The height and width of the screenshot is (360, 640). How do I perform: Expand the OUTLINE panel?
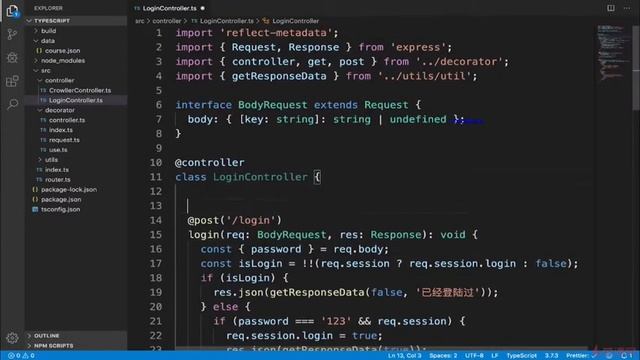click(76, 336)
